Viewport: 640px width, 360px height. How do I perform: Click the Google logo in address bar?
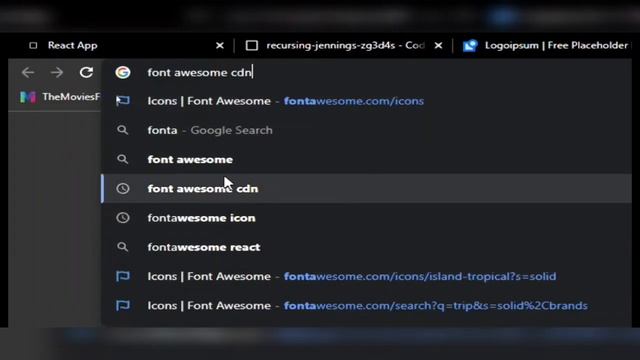click(122, 72)
